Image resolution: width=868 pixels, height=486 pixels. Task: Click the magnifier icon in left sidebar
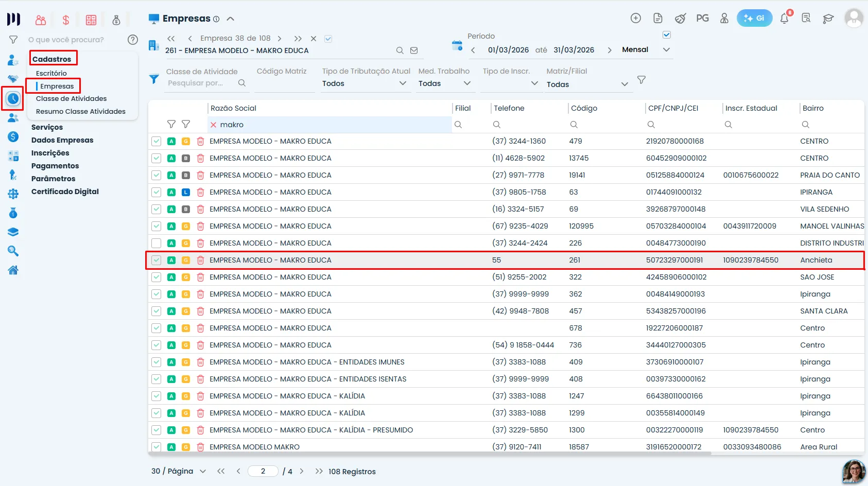pyautogui.click(x=13, y=251)
